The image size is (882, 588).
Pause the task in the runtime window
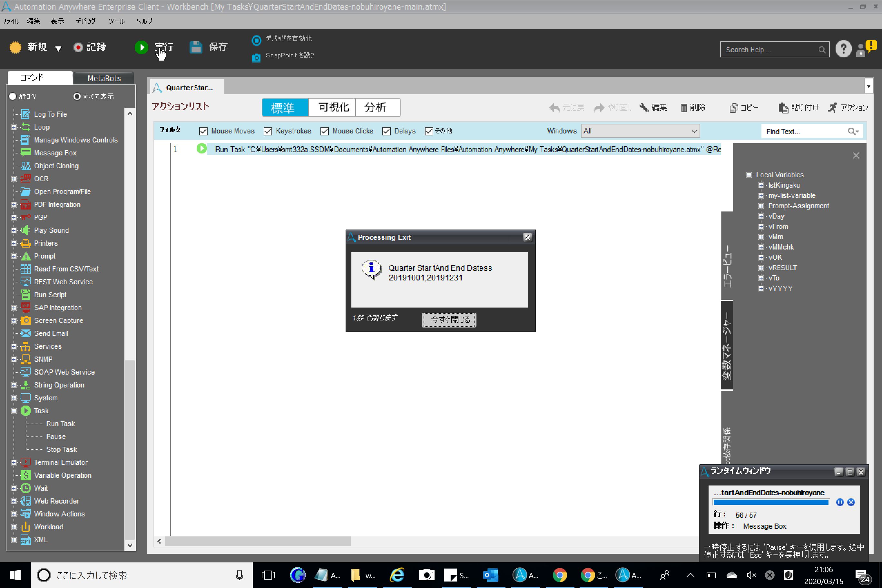coord(840,503)
